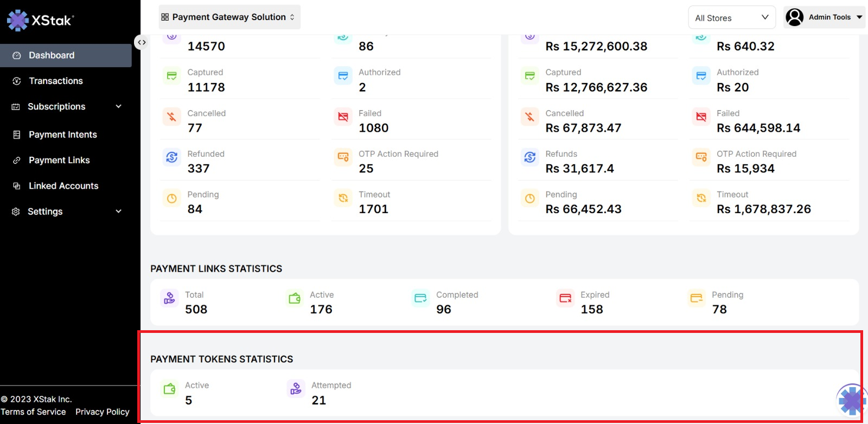Click the Attempted payment tokens icon
Image resolution: width=868 pixels, height=424 pixels.
click(296, 389)
